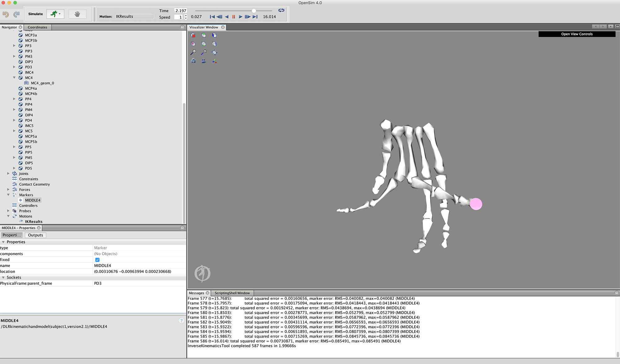
Task: Collapse the MC4 body node
Action: coord(14,78)
